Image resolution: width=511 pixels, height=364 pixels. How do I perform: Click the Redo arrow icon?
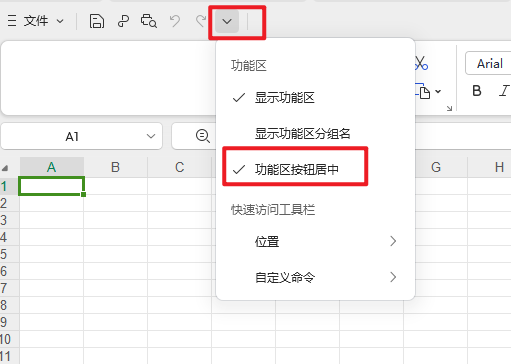point(201,21)
